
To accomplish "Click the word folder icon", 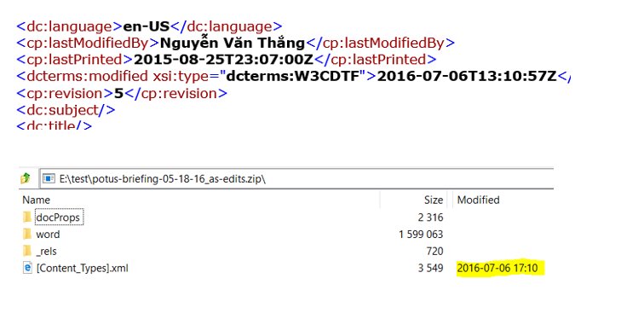I will coord(27,235).
